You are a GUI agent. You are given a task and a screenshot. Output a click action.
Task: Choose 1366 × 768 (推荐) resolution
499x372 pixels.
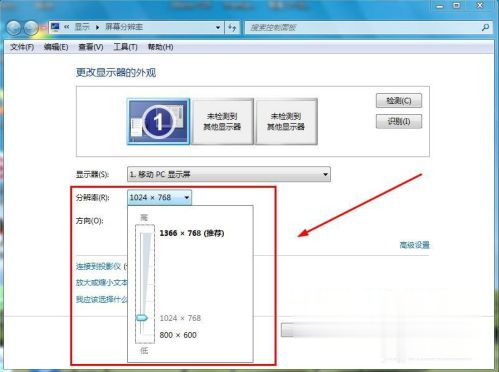(x=192, y=233)
